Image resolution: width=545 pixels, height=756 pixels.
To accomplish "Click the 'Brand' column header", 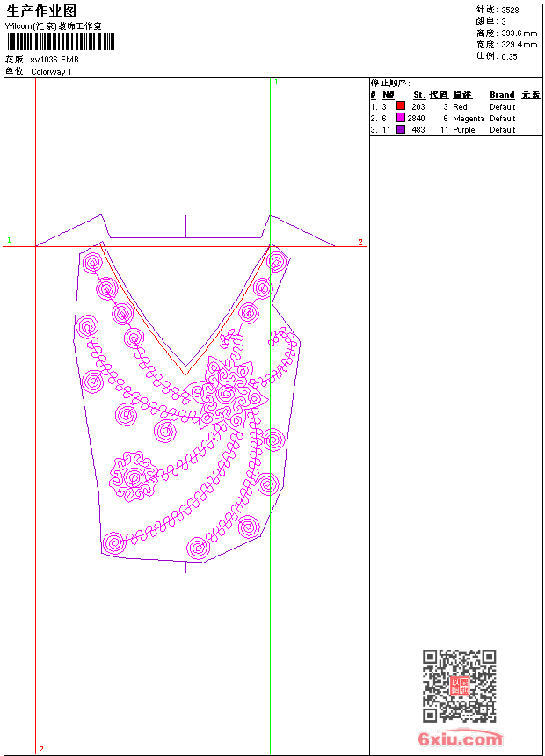I will 502,95.
